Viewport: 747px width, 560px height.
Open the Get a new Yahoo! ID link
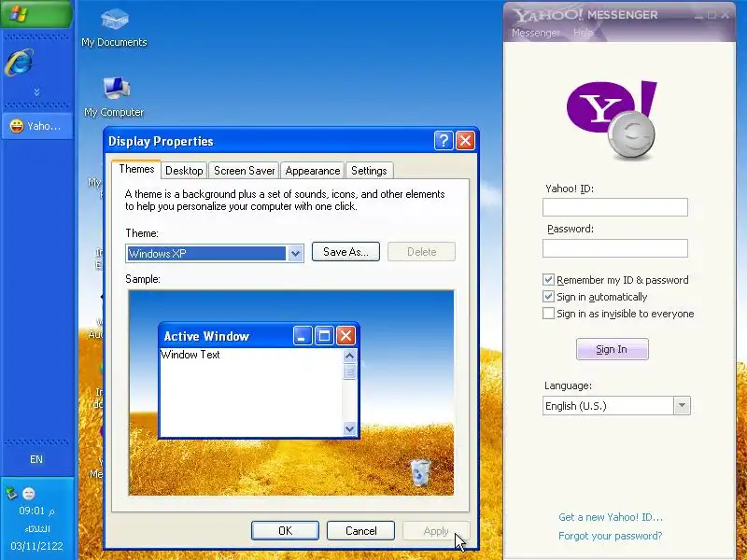click(611, 517)
